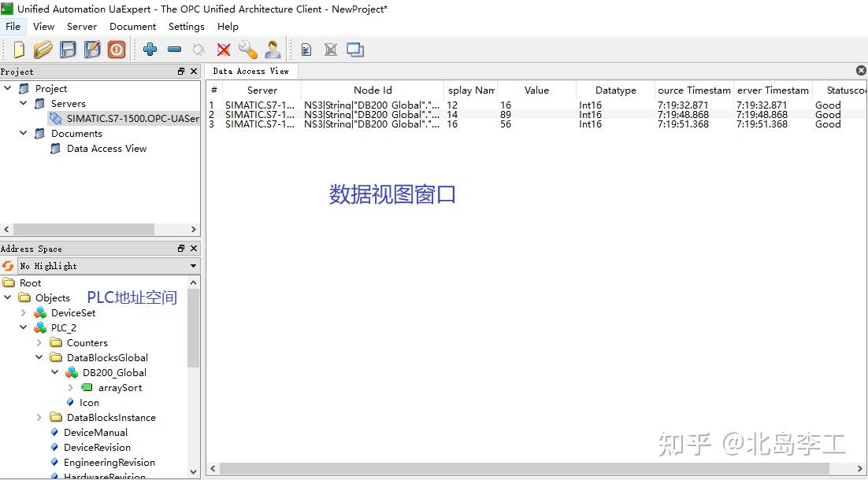Select the arraySort node under DB200_Global

point(118,387)
